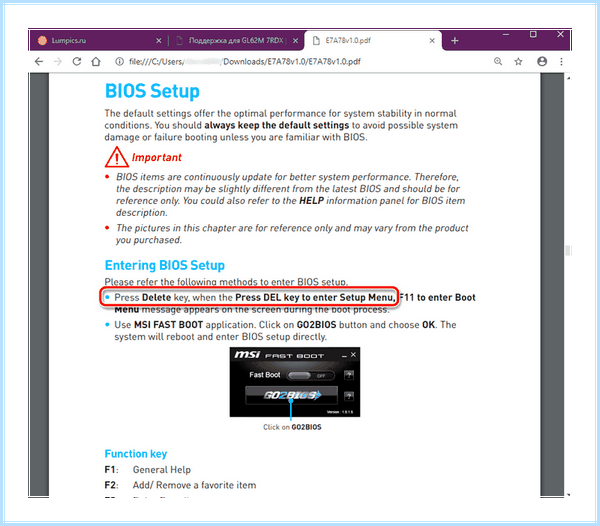Select the E7A78v1.0.pdf tab
Image resolution: width=600 pixels, height=526 pixels.
click(373, 41)
